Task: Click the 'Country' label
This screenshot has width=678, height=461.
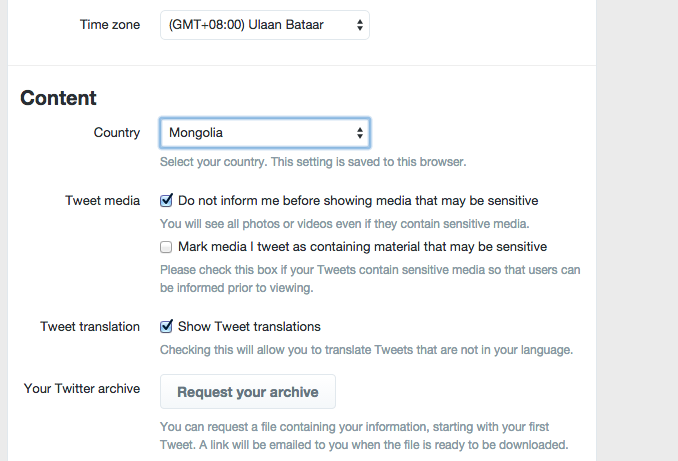Action: (x=117, y=132)
